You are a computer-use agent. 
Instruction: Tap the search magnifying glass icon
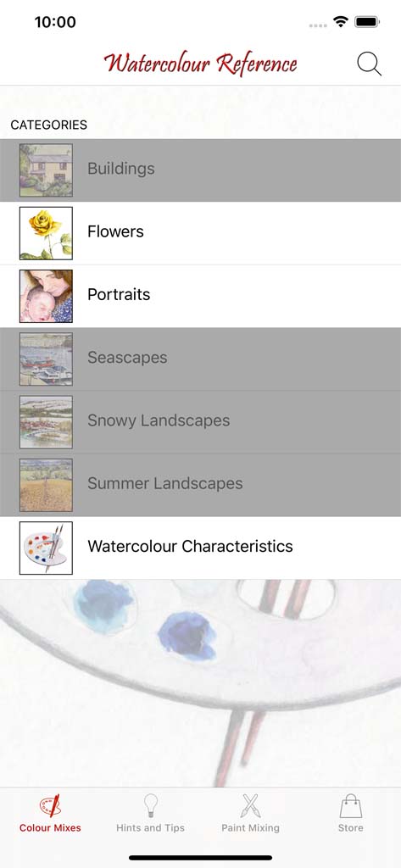pos(369,64)
